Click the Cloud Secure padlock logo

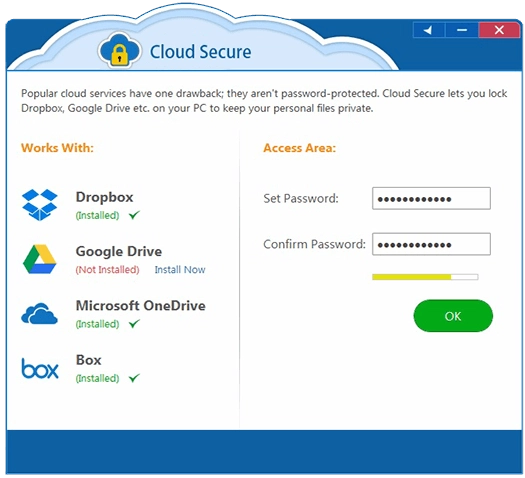pos(120,50)
